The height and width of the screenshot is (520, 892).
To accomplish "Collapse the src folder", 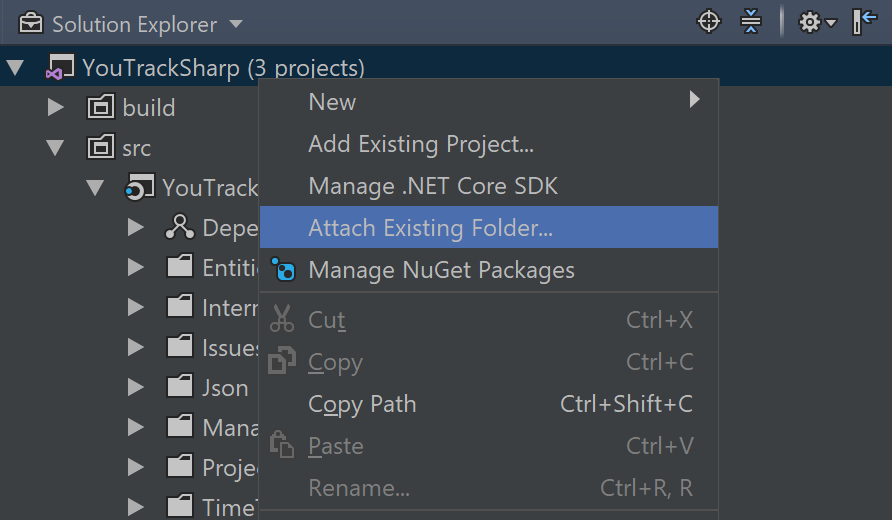I will pos(55,147).
